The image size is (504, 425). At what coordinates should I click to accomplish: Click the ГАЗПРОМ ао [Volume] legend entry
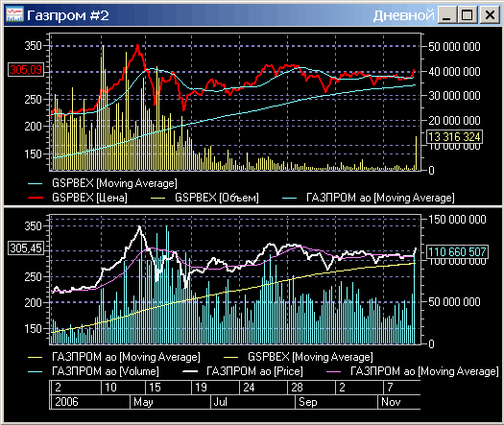(105, 371)
